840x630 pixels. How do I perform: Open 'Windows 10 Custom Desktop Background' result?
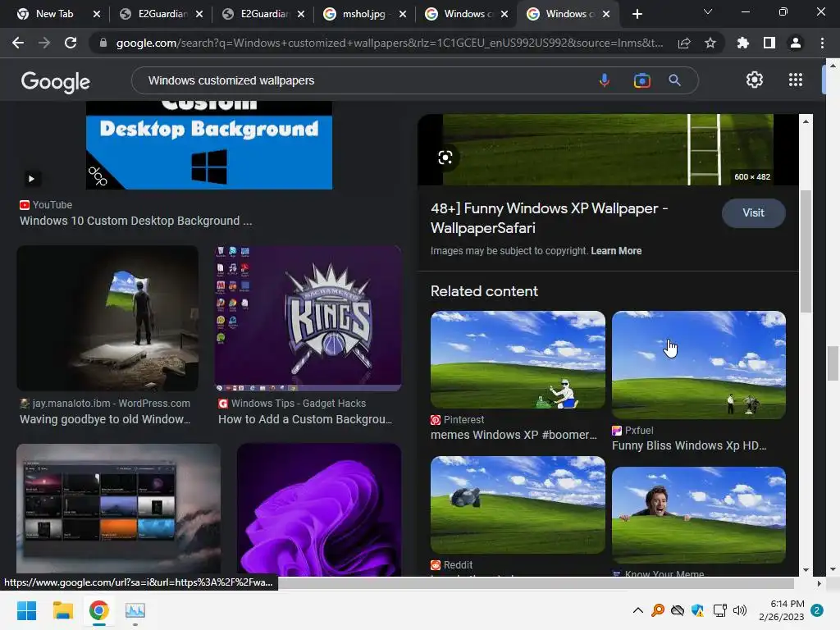[135, 221]
